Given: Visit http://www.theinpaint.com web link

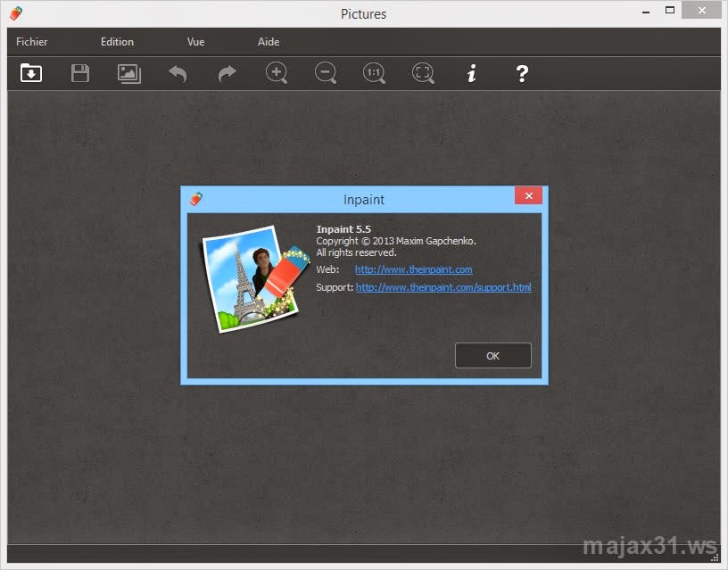Looking at the screenshot, I should click(413, 269).
